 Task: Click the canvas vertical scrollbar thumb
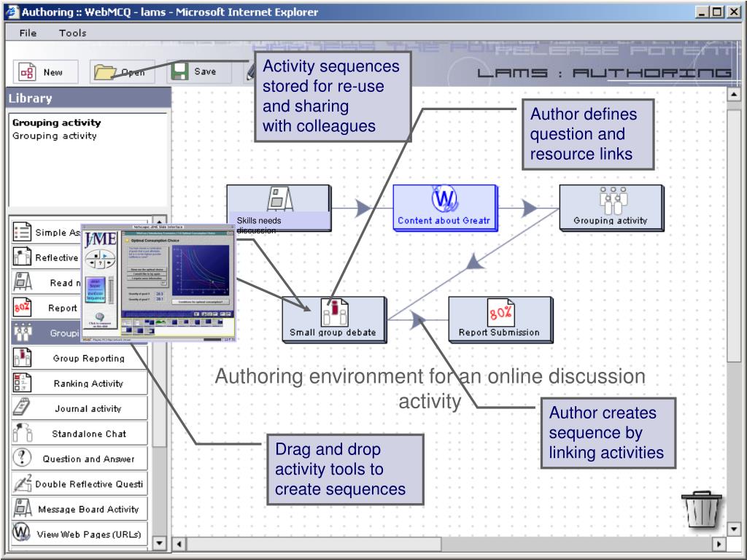(x=734, y=236)
